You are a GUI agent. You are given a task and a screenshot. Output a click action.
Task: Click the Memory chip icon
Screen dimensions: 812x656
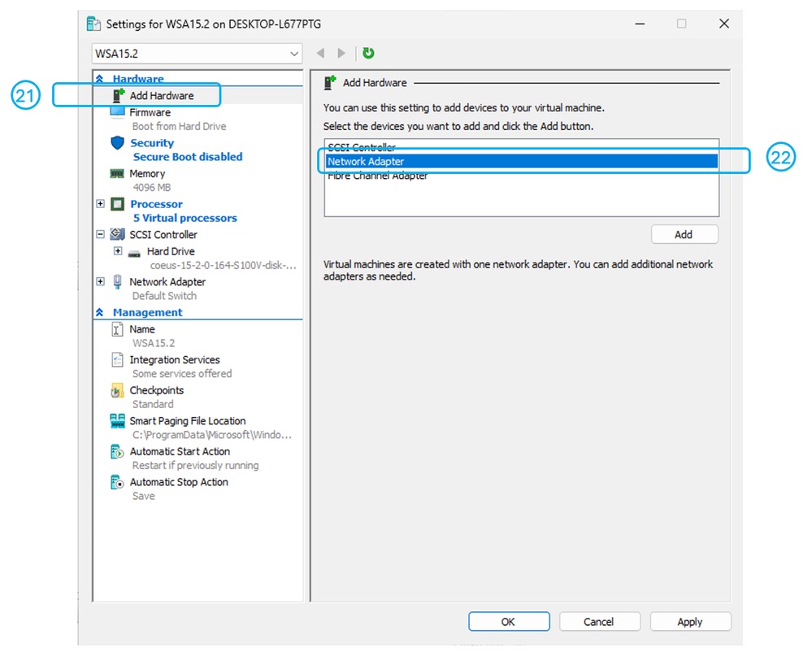pyautogui.click(x=117, y=173)
